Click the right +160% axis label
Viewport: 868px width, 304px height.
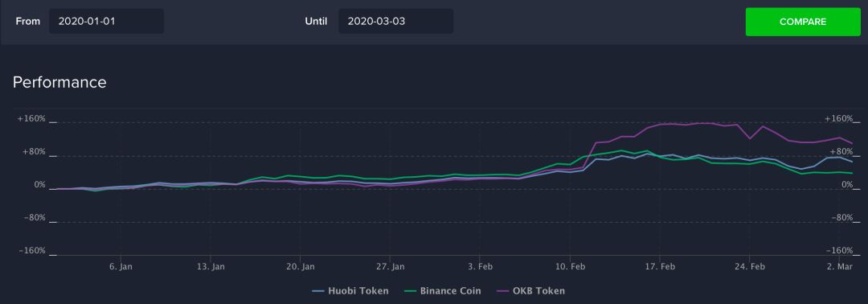[838, 118]
